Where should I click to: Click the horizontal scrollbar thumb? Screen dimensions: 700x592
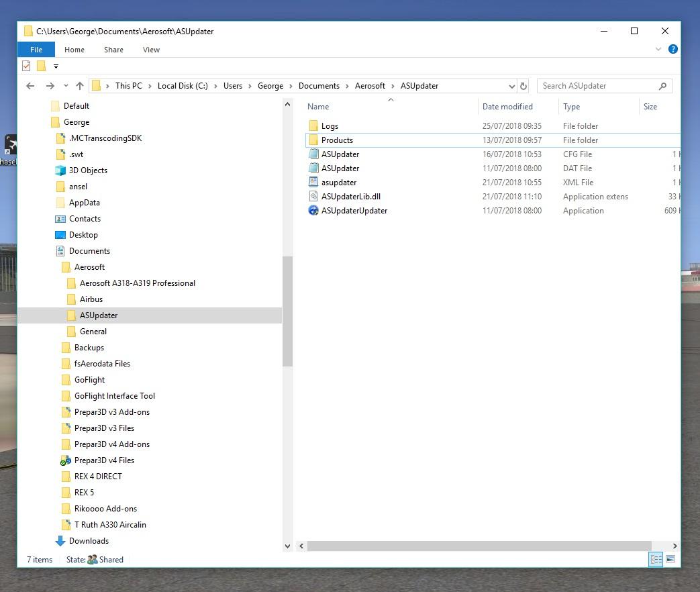click(x=479, y=546)
